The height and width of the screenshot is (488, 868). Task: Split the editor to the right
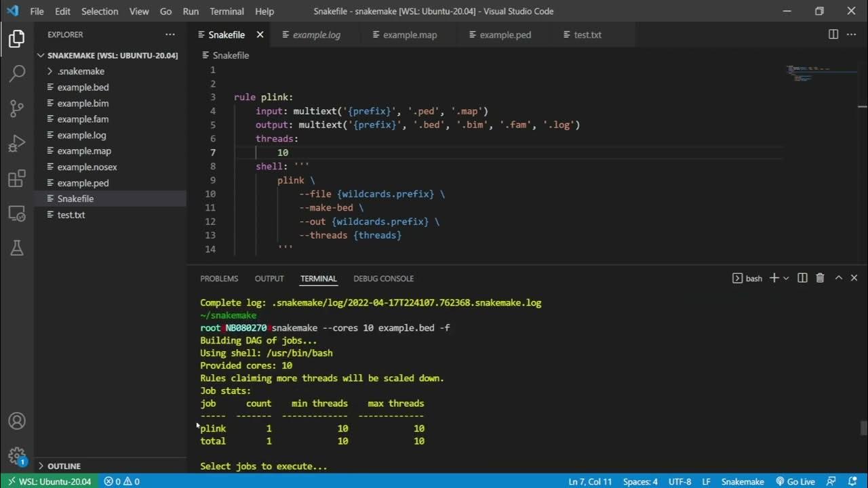point(833,35)
